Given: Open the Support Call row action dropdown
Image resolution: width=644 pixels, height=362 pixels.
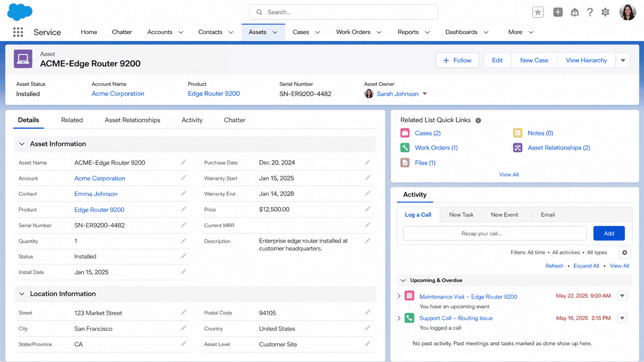Looking at the screenshot, I should tap(622, 318).
